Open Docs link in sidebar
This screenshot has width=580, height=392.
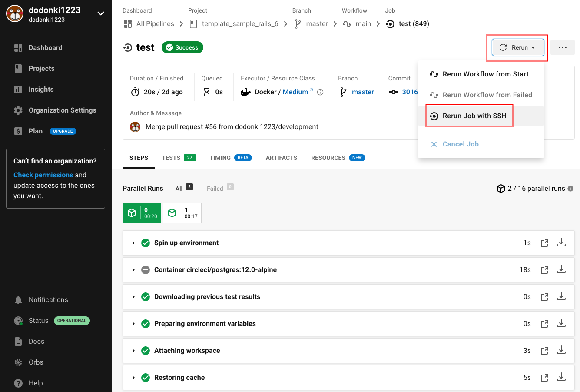(29, 342)
